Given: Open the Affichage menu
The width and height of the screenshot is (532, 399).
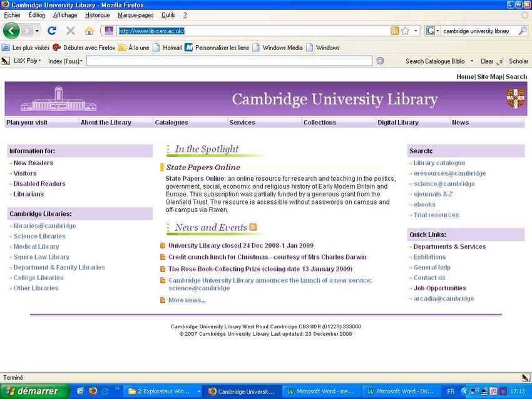Looking at the screenshot, I should (x=65, y=15).
